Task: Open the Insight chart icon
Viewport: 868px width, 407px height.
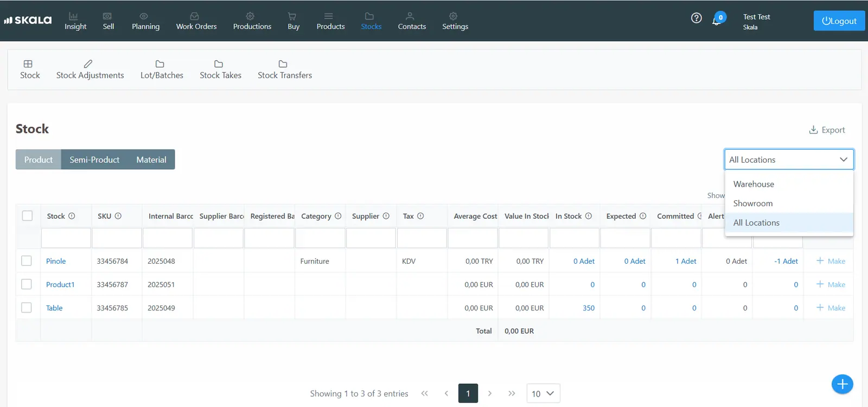Action: [x=74, y=16]
